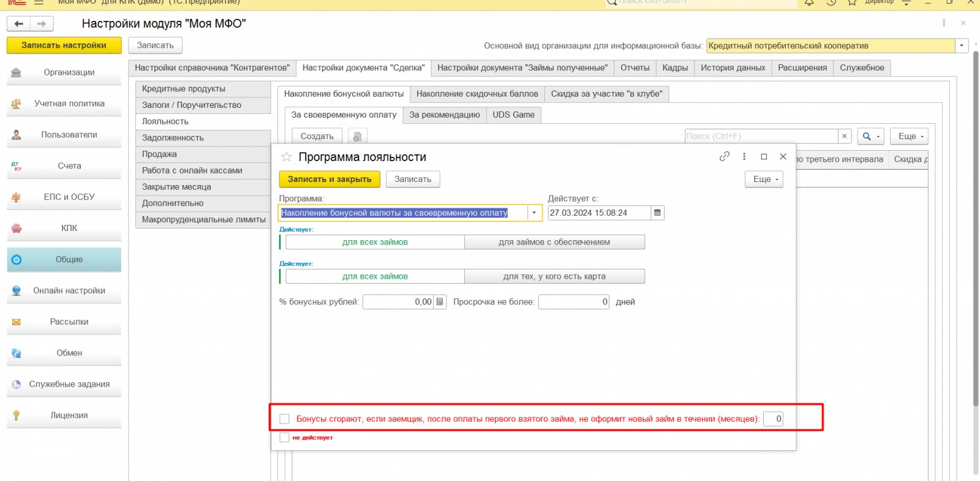Open calculator for % бонусных рублей
Screen dimensions: 980x481
pos(440,301)
